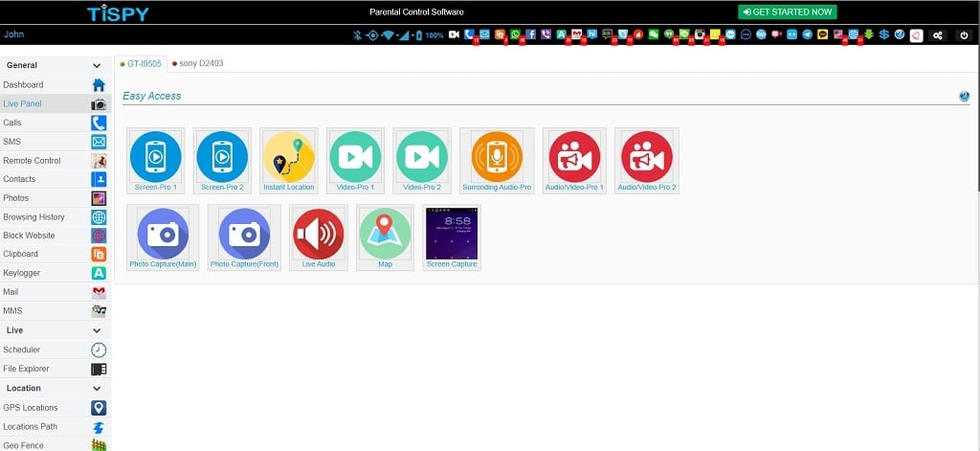The width and height of the screenshot is (980, 451).
Task: Open Mail sidebar entry
Action: [56, 292]
